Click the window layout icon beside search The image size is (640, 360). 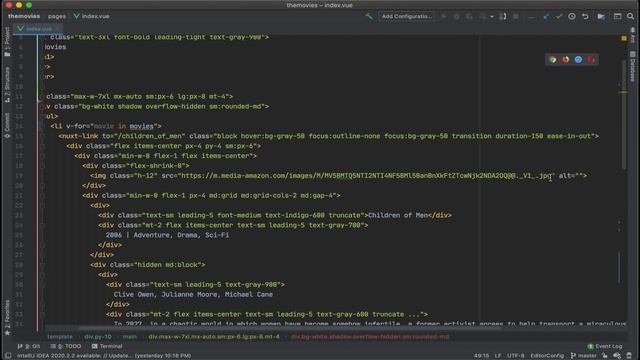617,16
